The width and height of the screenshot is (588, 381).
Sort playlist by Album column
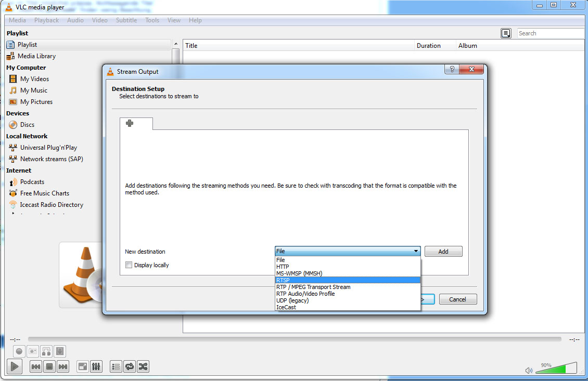pos(520,46)
